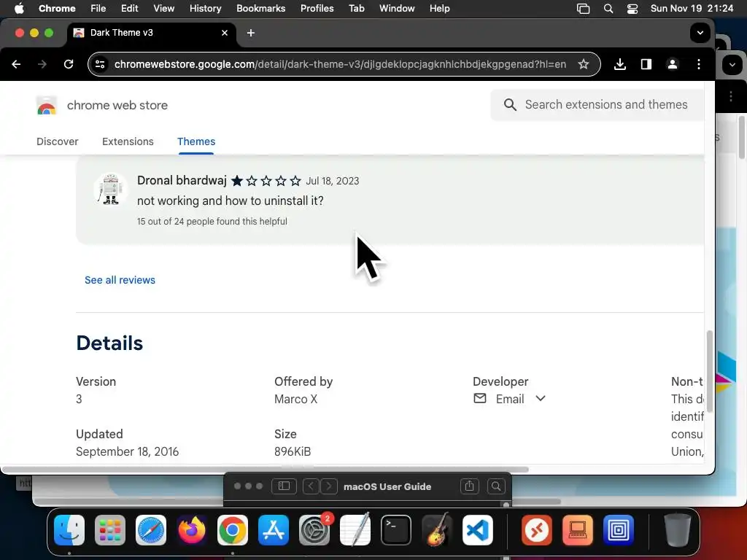Open Launchpad from the Dock
This screenshot has width=747, height=560.
point(110,530)
